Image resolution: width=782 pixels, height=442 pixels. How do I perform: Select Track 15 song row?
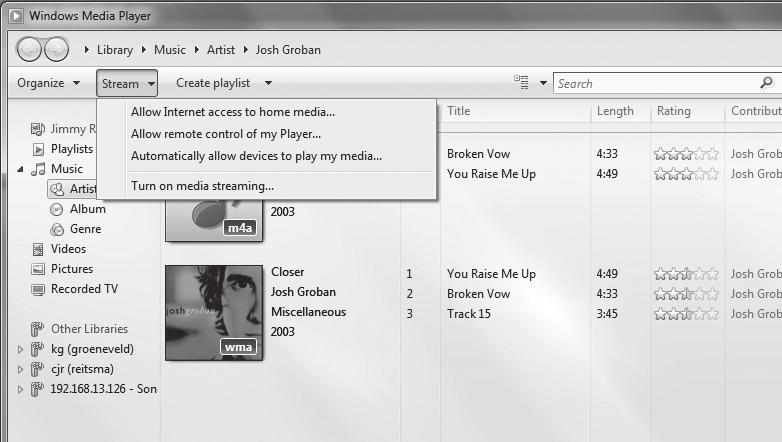click(x=469, y=314)
